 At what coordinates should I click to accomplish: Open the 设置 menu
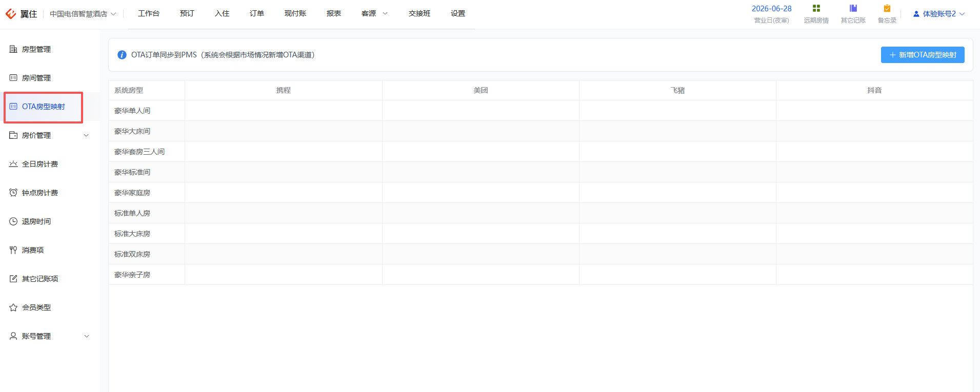pyautogui.click(x=458, y=13)
